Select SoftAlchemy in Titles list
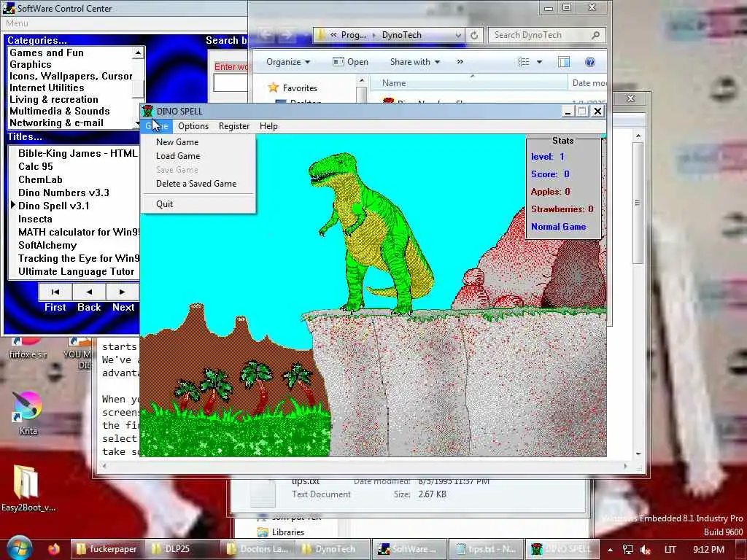747x560 pixels. tap(47, 245)
